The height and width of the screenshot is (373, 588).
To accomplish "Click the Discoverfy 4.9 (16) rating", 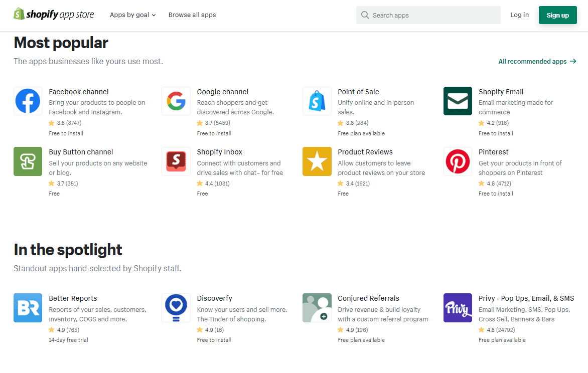I will [210, 330].
